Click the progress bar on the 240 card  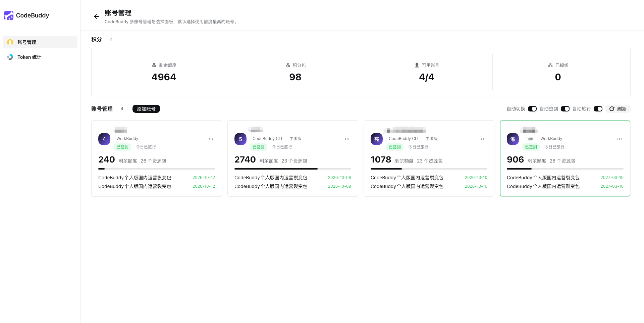point(157,169)
